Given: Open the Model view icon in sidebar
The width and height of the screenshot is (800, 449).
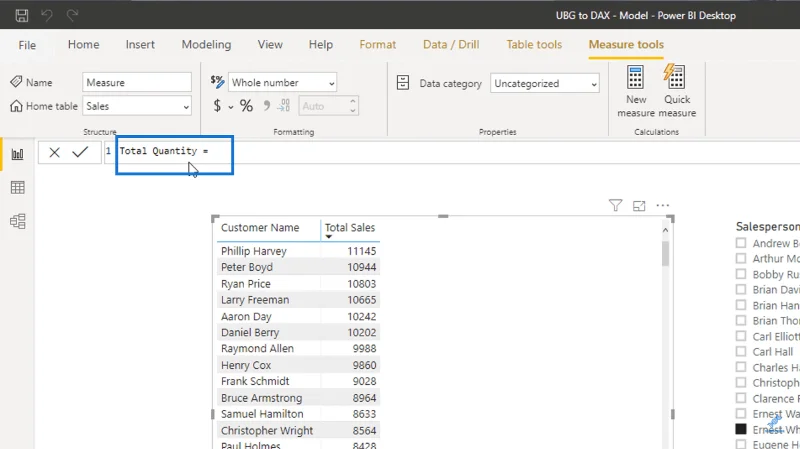Looking at the screenshot, I should [x=17, y=221].
